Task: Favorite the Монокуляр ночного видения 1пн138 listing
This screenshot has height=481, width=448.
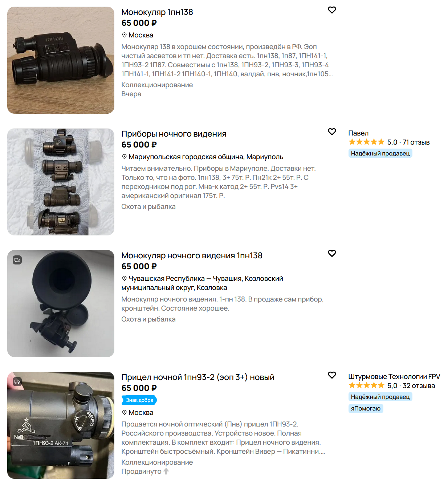Action: (332, 254)
